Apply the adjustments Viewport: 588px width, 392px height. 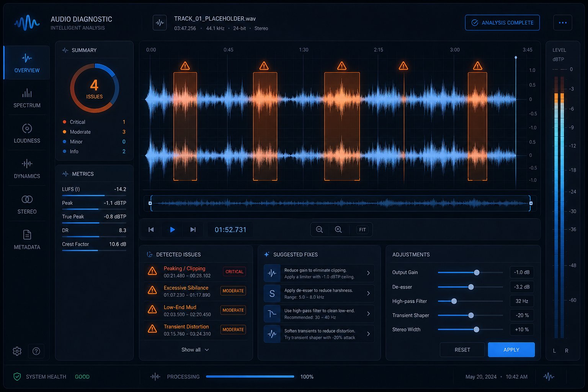[511, 350]
